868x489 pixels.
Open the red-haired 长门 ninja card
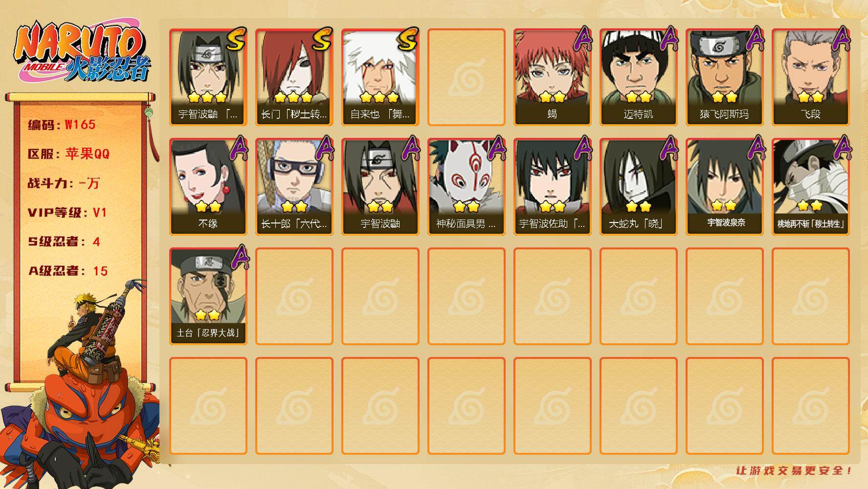[294, 77]
